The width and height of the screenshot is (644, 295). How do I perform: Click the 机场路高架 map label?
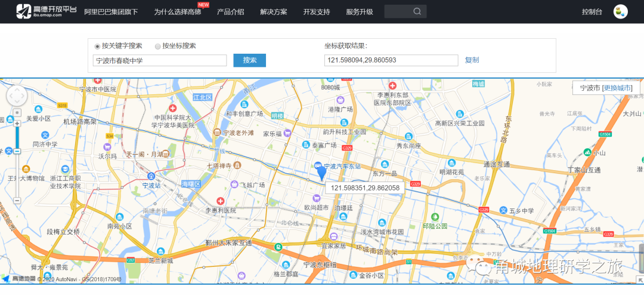(x=80, y=122)
